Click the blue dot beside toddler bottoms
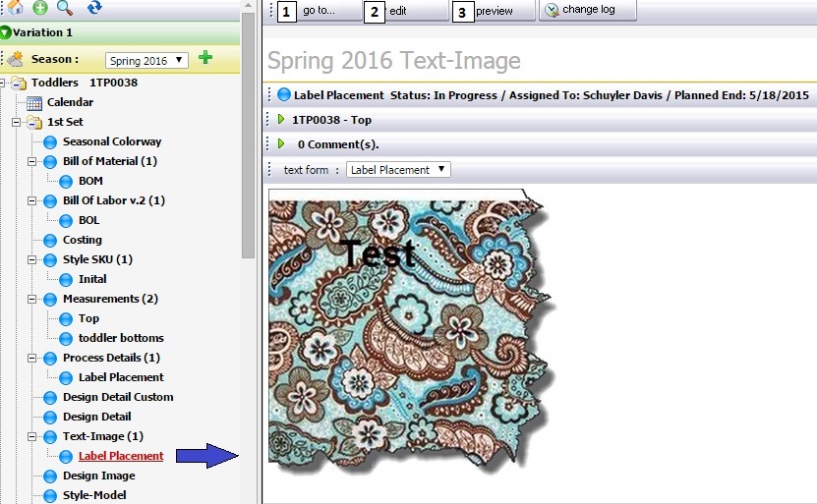Screen dimensions: 817x504 pyautogui.click(x=66, y=339)
